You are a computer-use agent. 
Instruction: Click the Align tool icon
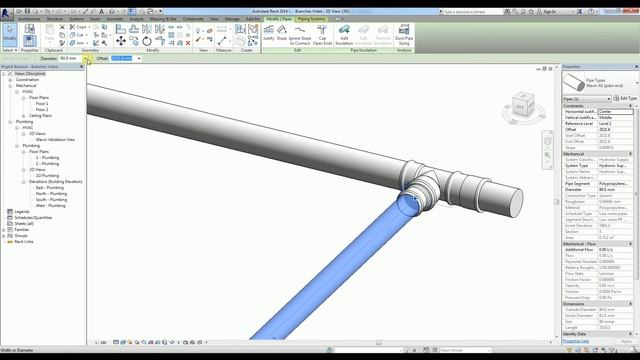point(121,29)
